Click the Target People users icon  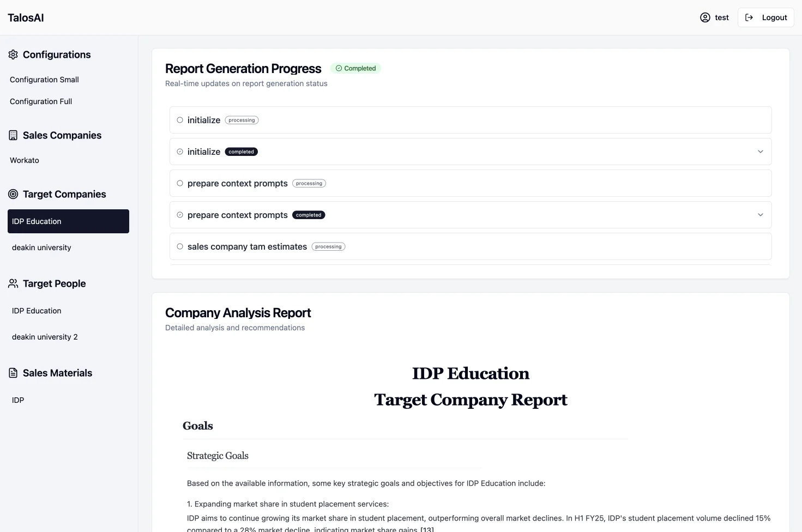pos(13,283)
